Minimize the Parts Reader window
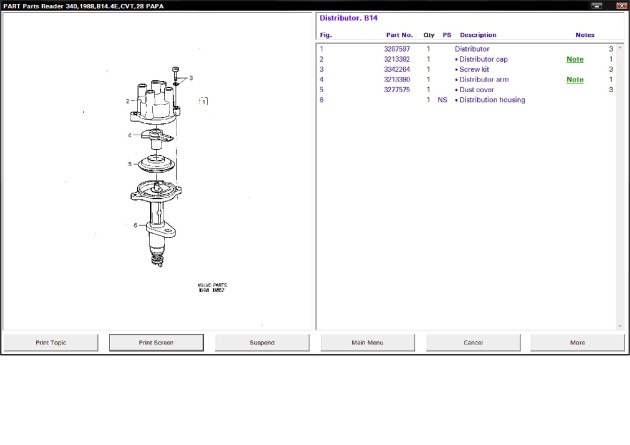This screenshot has width=630, height=445. (x=597, y=5)
